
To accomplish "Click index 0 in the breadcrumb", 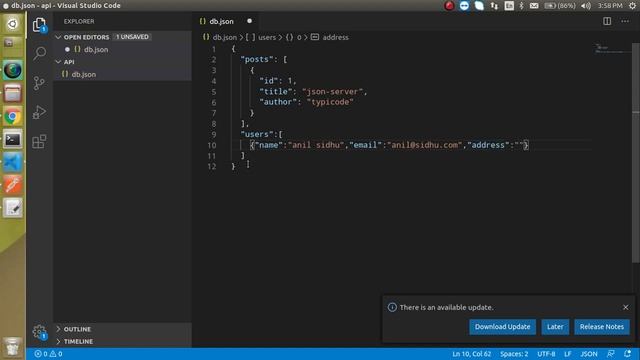I will coord(299,37).
